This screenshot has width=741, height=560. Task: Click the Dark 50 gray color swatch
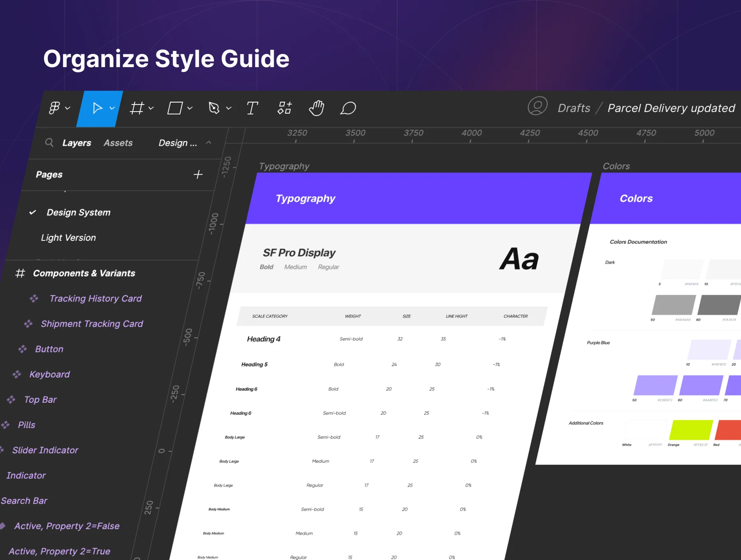point(674,305)
